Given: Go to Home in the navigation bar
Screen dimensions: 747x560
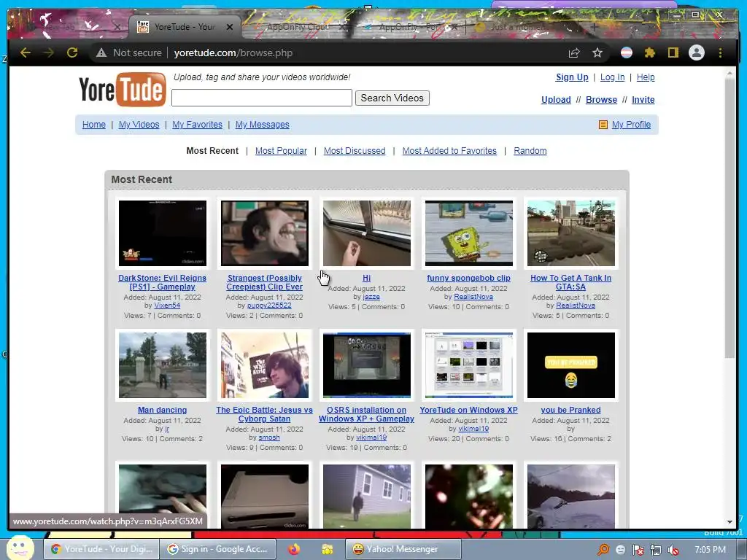Looking at the screenshot, I should [94, 124].
